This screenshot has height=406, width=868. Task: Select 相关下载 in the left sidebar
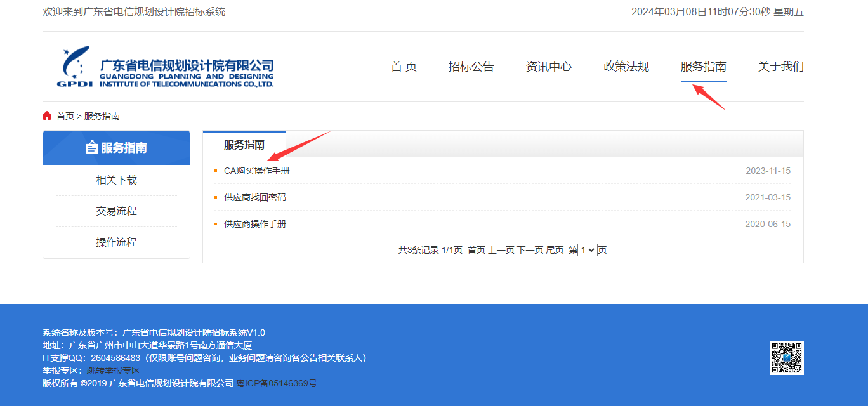116,180
